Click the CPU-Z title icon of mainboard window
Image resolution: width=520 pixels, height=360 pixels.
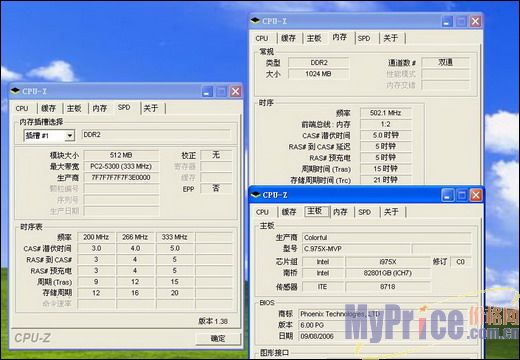(256, 195)
